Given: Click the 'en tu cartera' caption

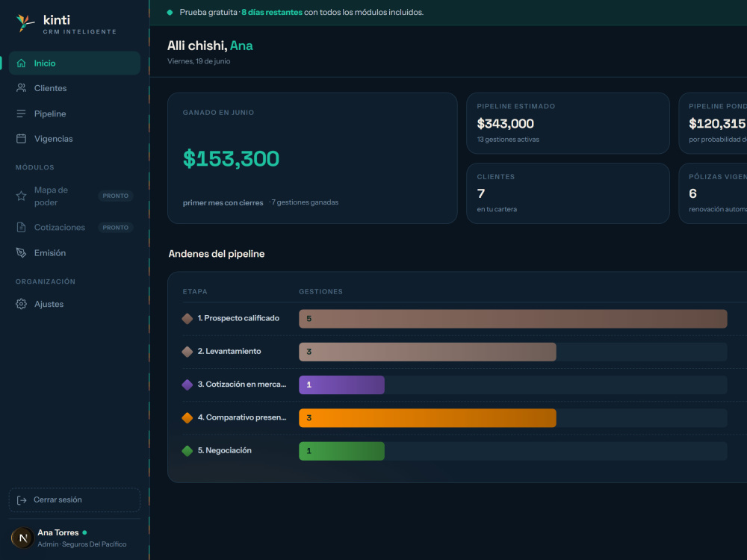Looking at the screenshot, I should coord(497,210).
